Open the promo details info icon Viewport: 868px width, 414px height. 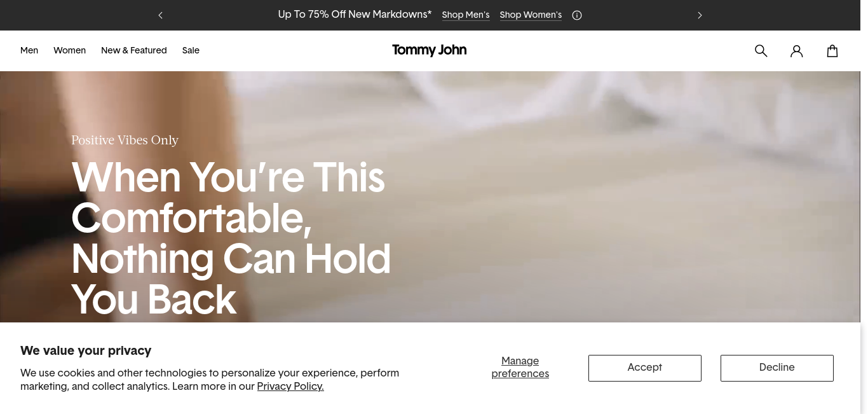point(577,15)
